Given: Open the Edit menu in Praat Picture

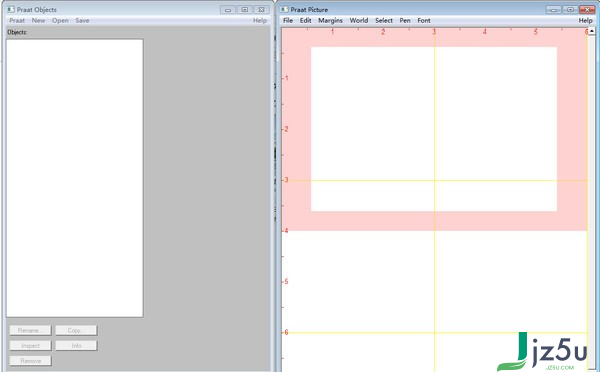Looking at the screenshot, I should point(305,21).
